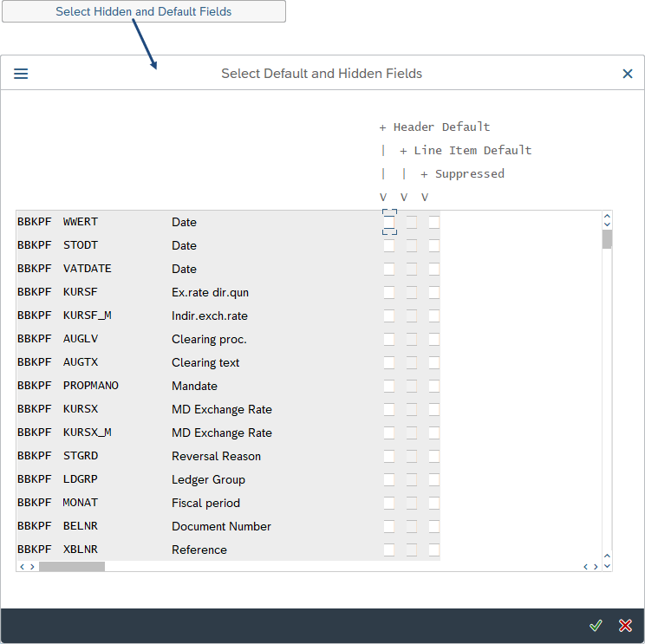Click the vertical scrollbar thumb

tap(607, 239)
